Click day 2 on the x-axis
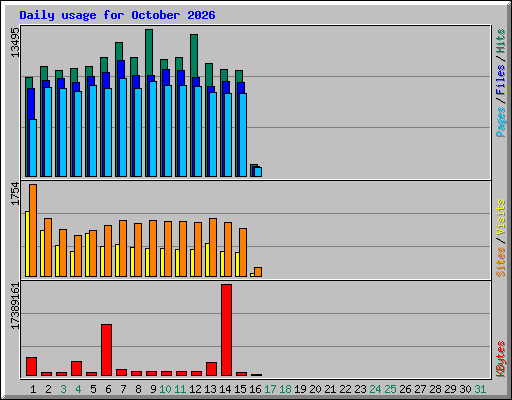The image size is (512, 400). (48, 389)
